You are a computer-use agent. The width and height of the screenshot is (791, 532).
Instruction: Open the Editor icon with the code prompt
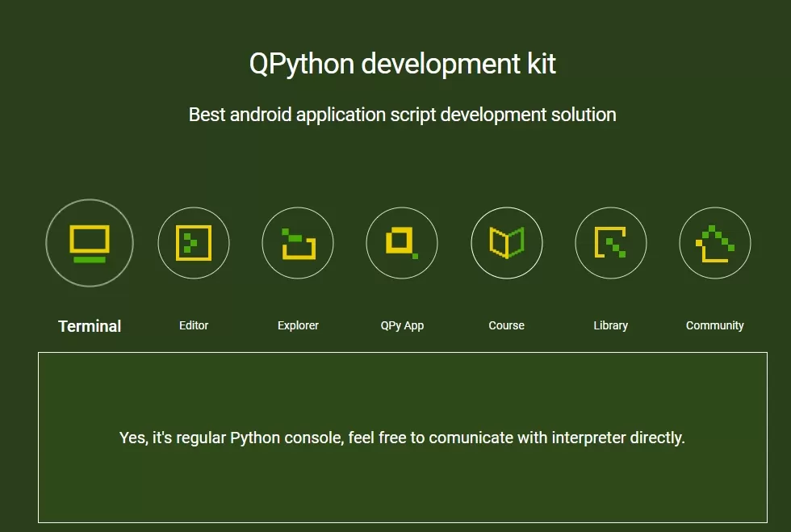click(194, 243)
